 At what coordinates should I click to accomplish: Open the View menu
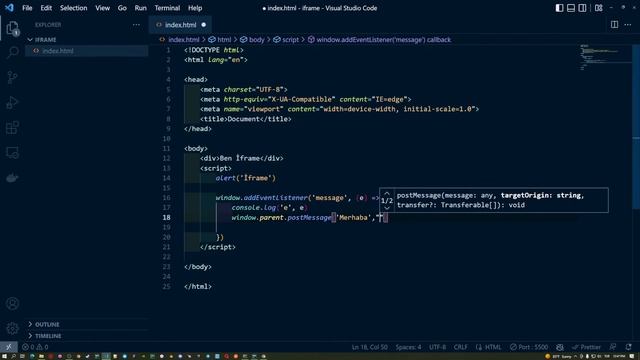102,8
